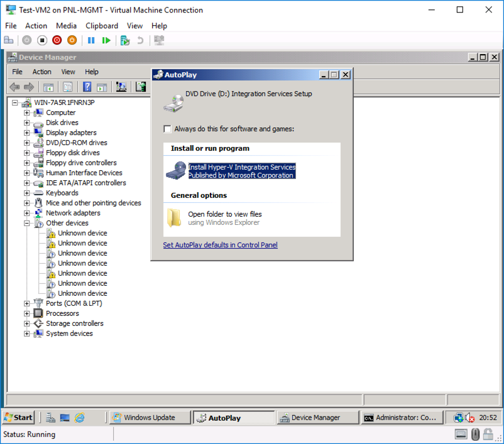
Task: Click the orange Save VM state icon
Action: pyautogui.click(x=72, y=40)
